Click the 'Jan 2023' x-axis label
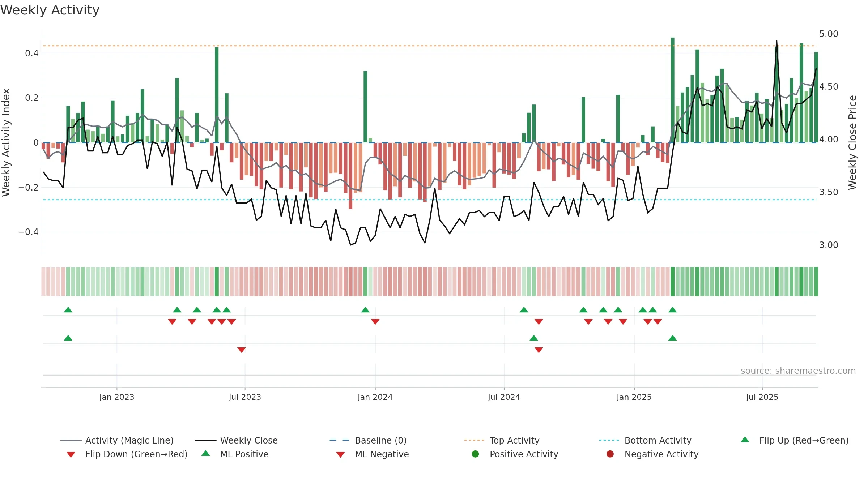Viewport: 868px width, 488px height. click(x=117, y=397)
